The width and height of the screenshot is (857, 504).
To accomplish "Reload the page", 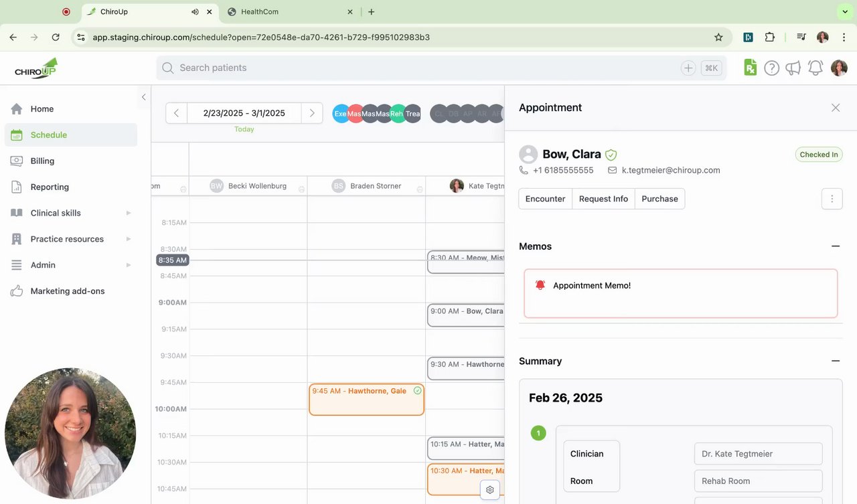I will click(x=56, y=37).
